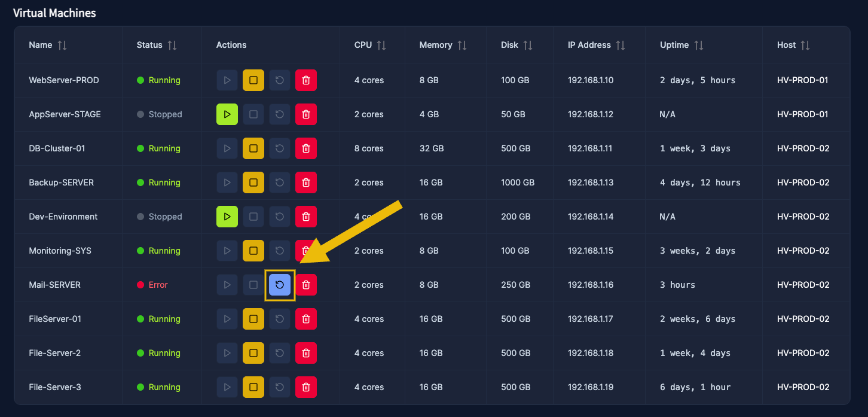Image resolution: width=868 pixels, height=417 pixels.
Task: Delete the Mail-SERVER virtual machine
Action: (x=306, y=285)
